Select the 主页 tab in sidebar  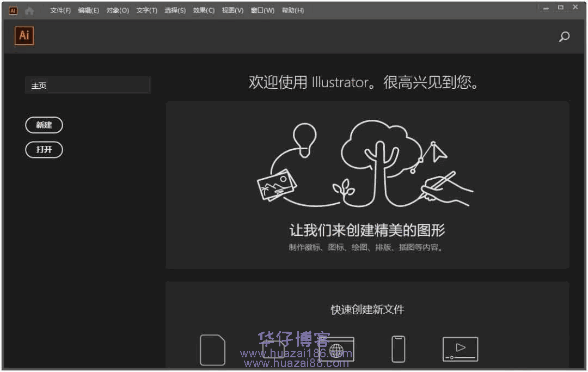click(88, 86)
